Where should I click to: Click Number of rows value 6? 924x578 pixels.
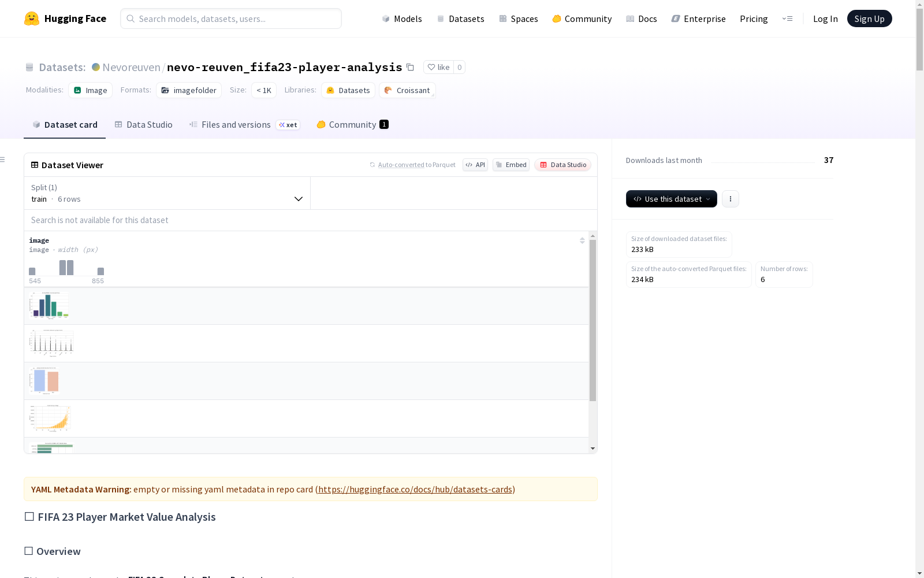click(x=763, y=279)
